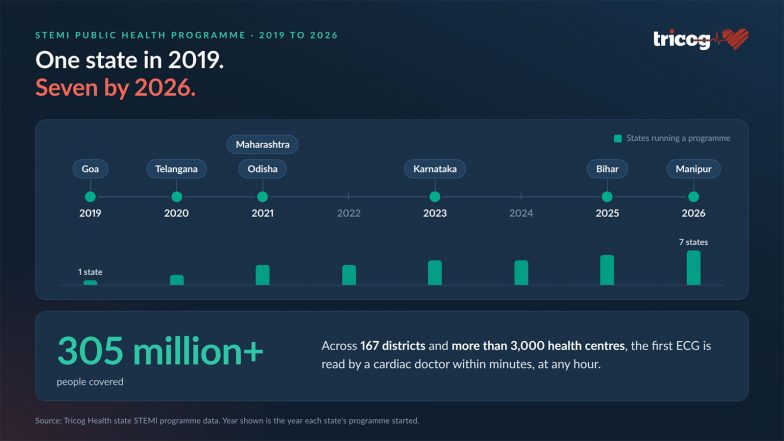The width and height of the screenshot is (784, 441).
Task: Click the 'STEMI PUBLIC HEALTH PROGRAMME' header
Action: (x=140, y=35)
